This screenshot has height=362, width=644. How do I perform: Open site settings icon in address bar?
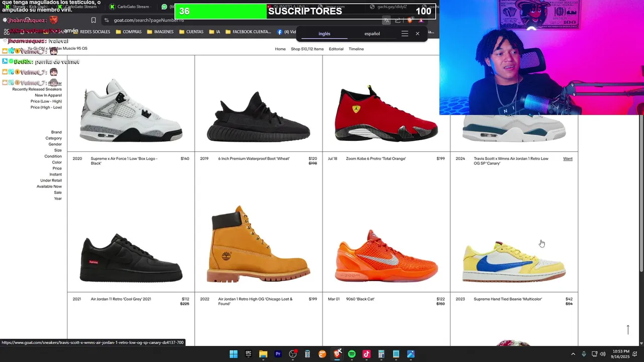[x=106, y=20]
